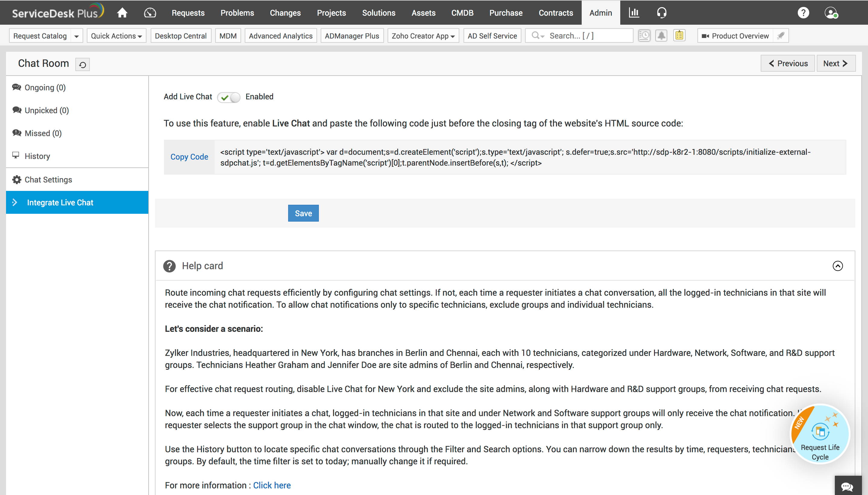868x495 pixels.
Task: Switch to the Requests tab
Action: tap(188, 13)
